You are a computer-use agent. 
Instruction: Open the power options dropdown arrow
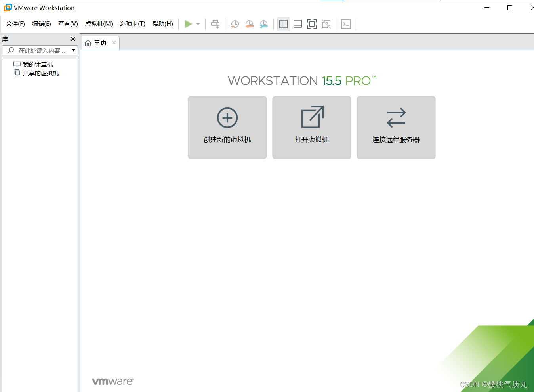click(198, 24)
